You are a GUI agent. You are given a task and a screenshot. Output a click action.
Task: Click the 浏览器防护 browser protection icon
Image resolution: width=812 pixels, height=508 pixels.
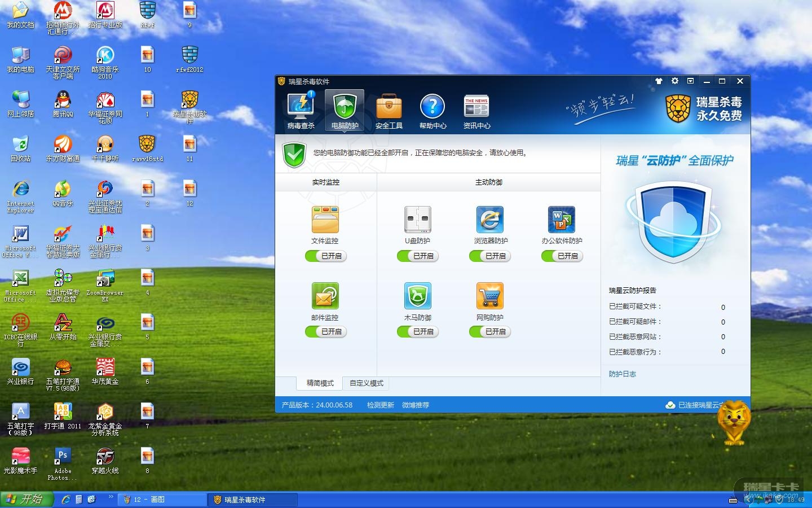click(490, 219)
